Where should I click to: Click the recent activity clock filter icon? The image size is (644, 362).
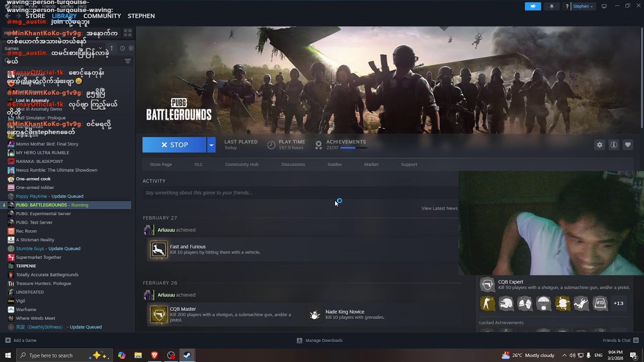122,48
